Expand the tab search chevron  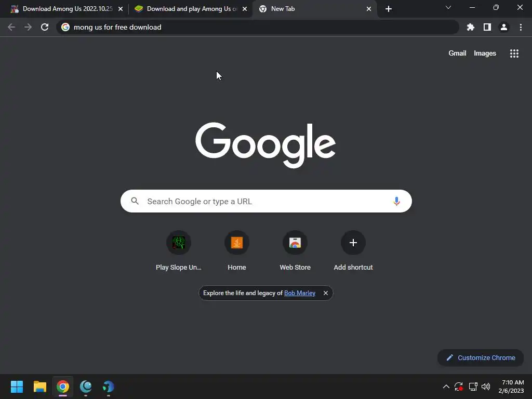click(x=448, y=7)
